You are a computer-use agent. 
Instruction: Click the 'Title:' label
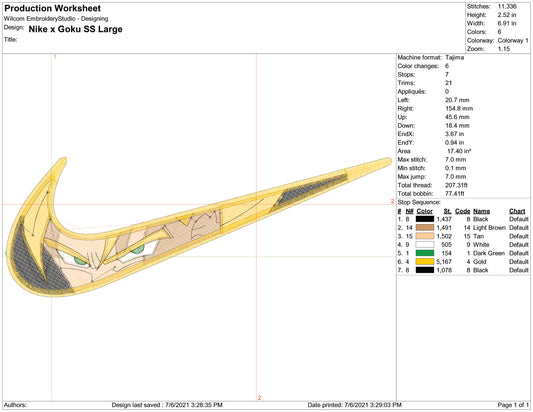11,40
